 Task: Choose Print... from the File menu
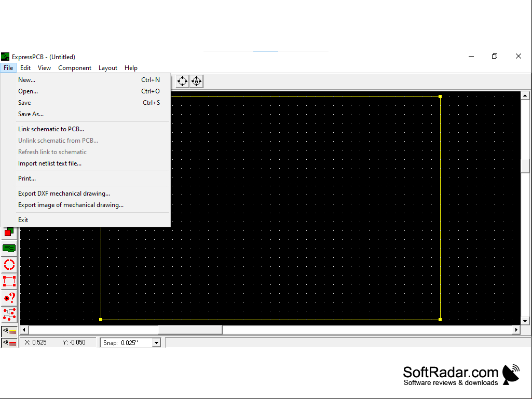click(86, 178)
